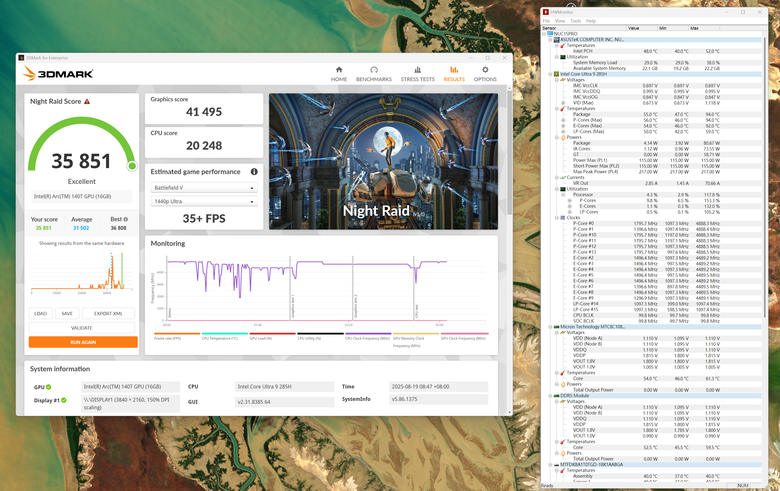Toggle CPU Utility (%) series in legend
This screenshot has width=780, height=491.
(x=320, y=336)
